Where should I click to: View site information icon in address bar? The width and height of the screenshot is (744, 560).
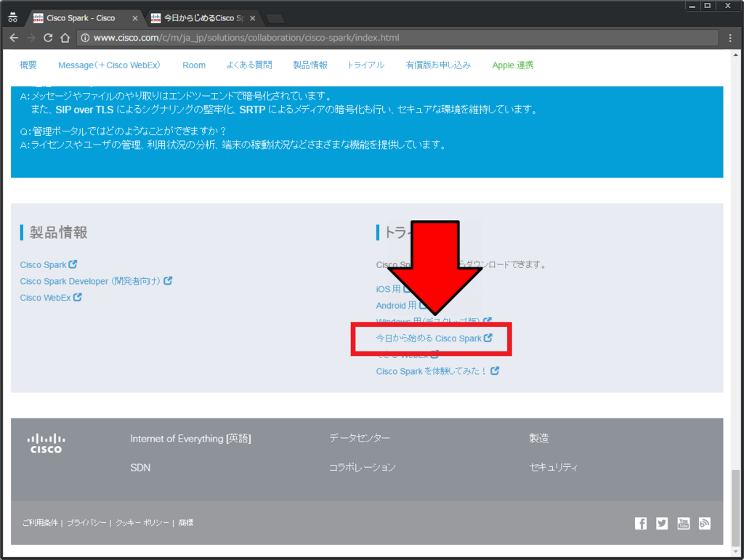pos(85,38)
